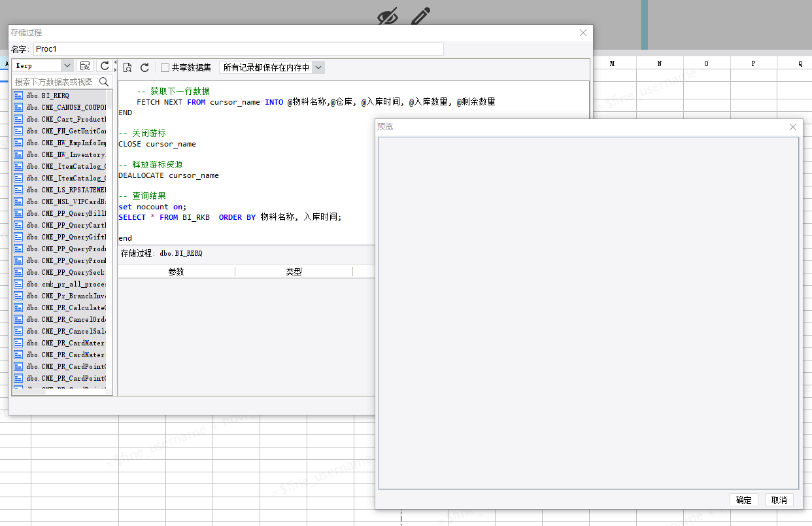812x526 pixels.
Task: Click the SELECT * FROM BI_RKB line
Action: point(230,217)
